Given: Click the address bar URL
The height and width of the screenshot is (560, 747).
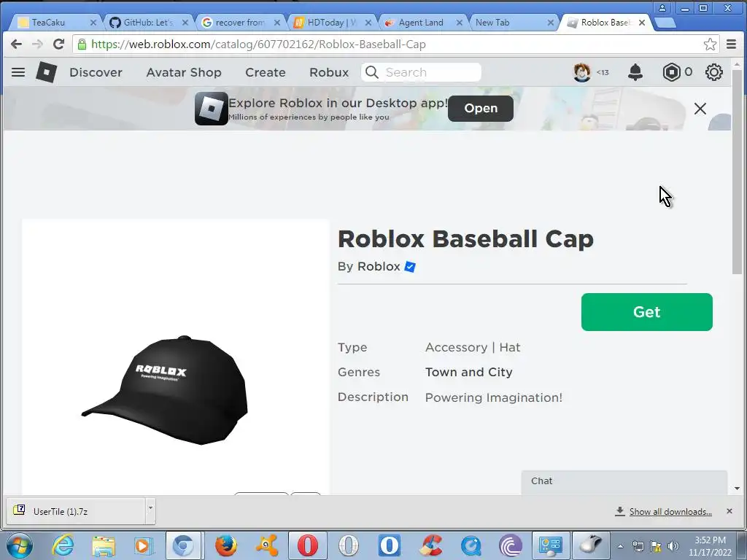Looking at the screenshot, I should click(259, 44).
